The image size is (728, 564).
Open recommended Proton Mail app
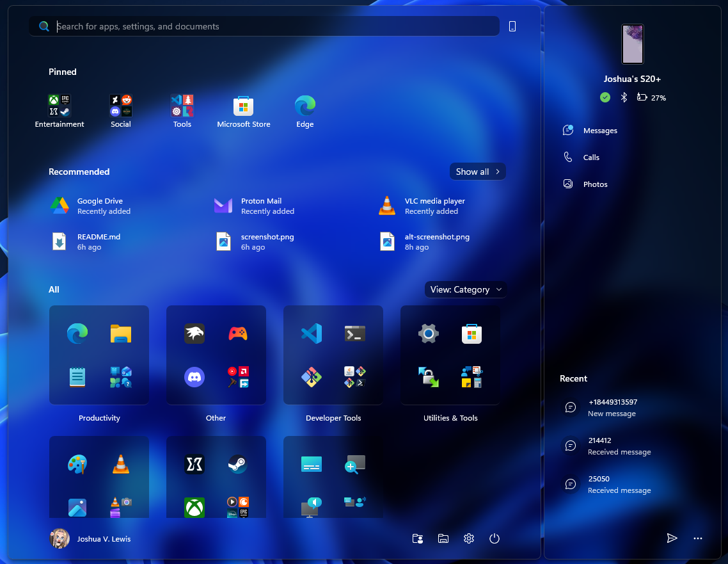(x=255, y=205)
